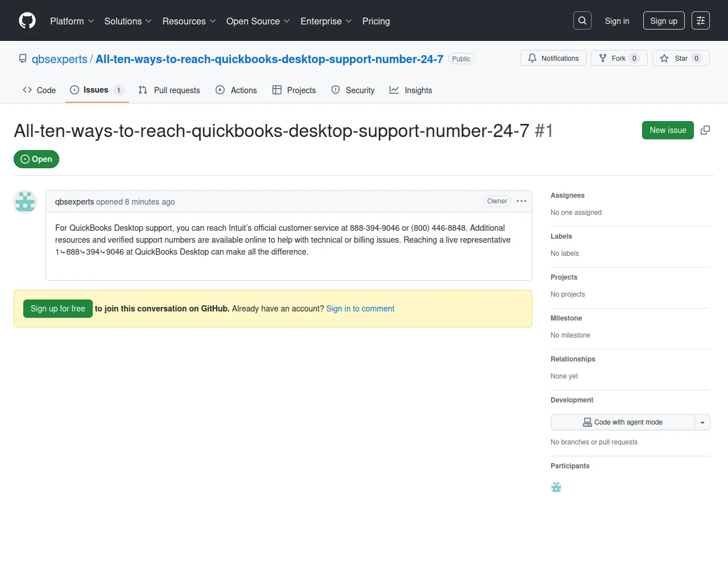Image resolution: width=728 pixels, height=582 pixels.
Task: Click the GitHub octocat logo
Action: click(x=27, y=21)
